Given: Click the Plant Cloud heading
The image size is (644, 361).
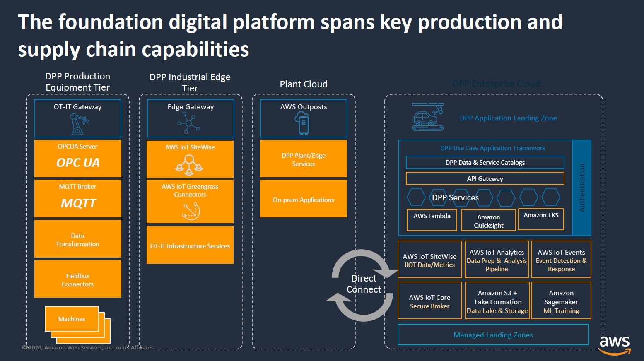Looking at the screenshot, I should click(x=304, y=84).
